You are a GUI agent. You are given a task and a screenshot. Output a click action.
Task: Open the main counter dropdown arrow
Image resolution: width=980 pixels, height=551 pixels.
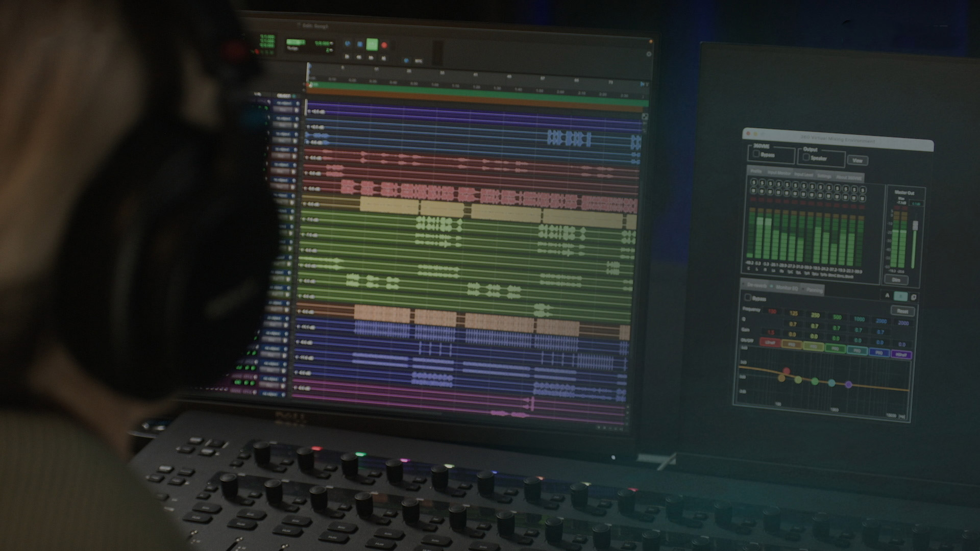pos(331,43)
